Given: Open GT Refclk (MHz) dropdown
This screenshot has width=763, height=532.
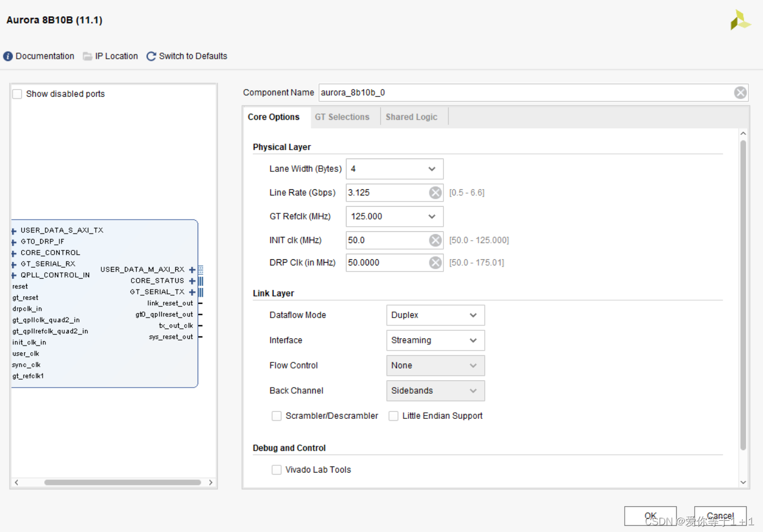Looking at the screenshot, I should tap(395, 217).
